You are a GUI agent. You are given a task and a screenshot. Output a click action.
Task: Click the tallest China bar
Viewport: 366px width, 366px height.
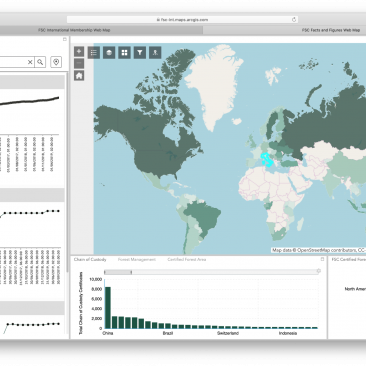tap(108, 307)
